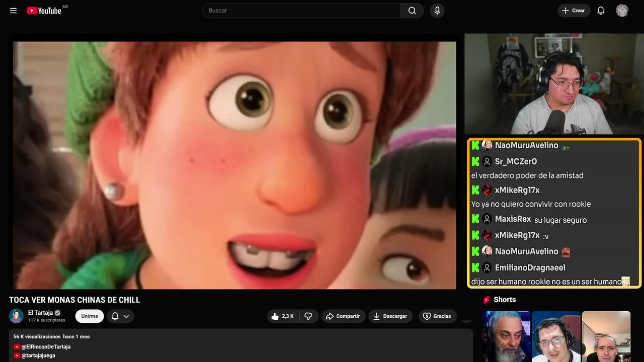
Task: Click the Shorts section heading
Action: [x=505, y=300]
